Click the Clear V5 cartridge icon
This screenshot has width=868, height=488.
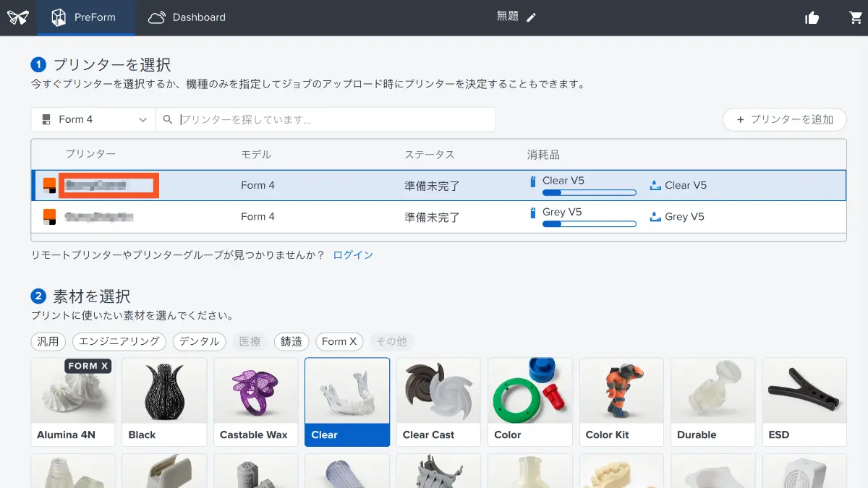coord(534,181)
